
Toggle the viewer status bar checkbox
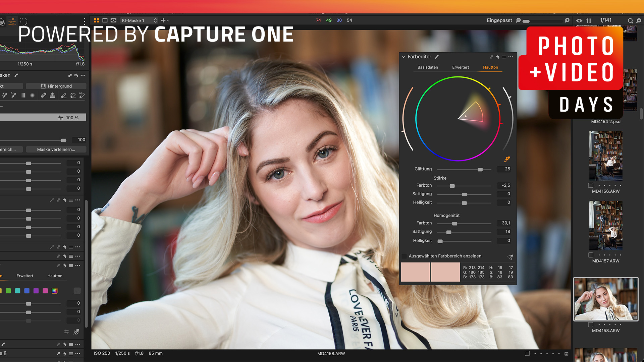click(x=527, y=354)
